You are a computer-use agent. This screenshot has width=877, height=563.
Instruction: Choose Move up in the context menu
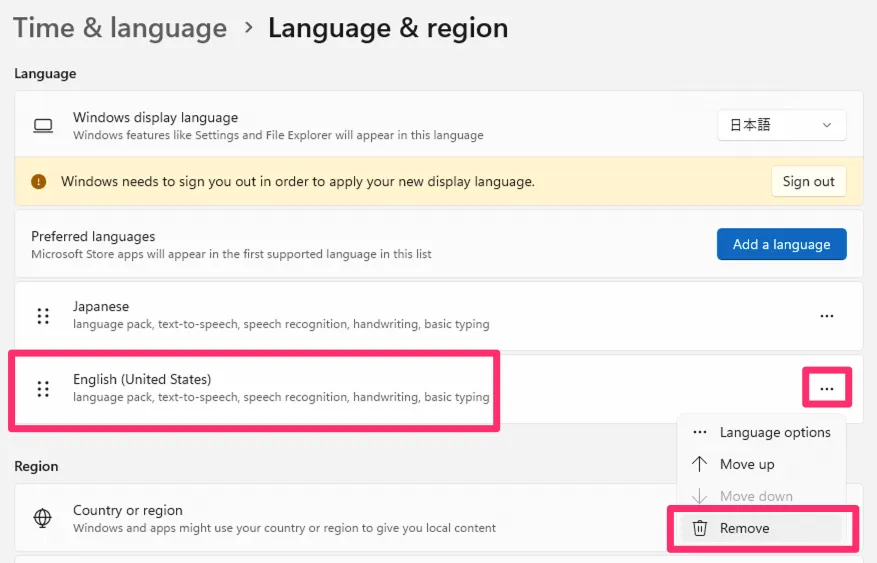click(747, 464)
